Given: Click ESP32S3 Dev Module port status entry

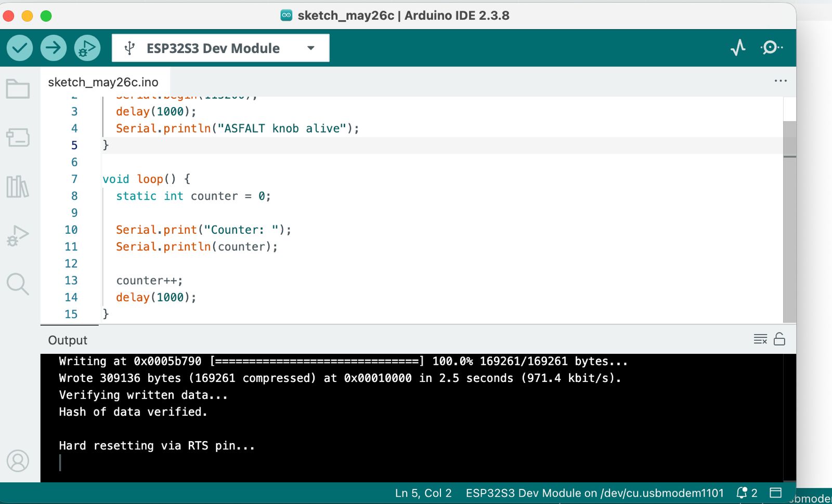Looking at the screenshot, I should click(x=594, y=493).
